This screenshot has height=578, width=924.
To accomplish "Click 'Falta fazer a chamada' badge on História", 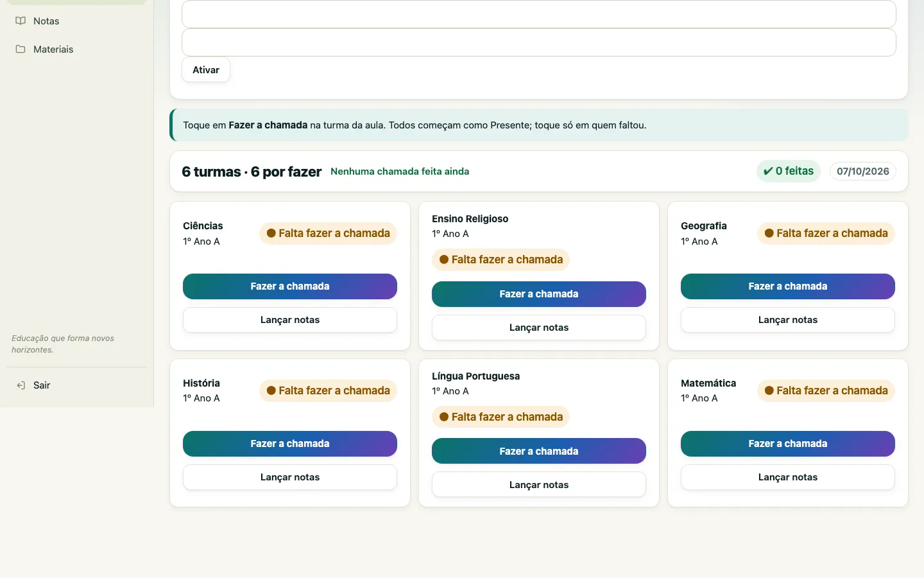I will (x=328, y=390).
